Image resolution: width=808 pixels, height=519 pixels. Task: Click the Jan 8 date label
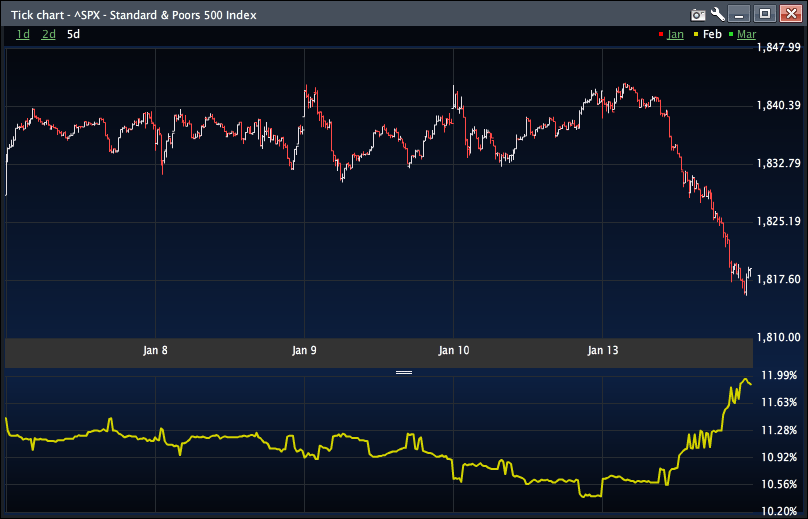pos(155,351)
